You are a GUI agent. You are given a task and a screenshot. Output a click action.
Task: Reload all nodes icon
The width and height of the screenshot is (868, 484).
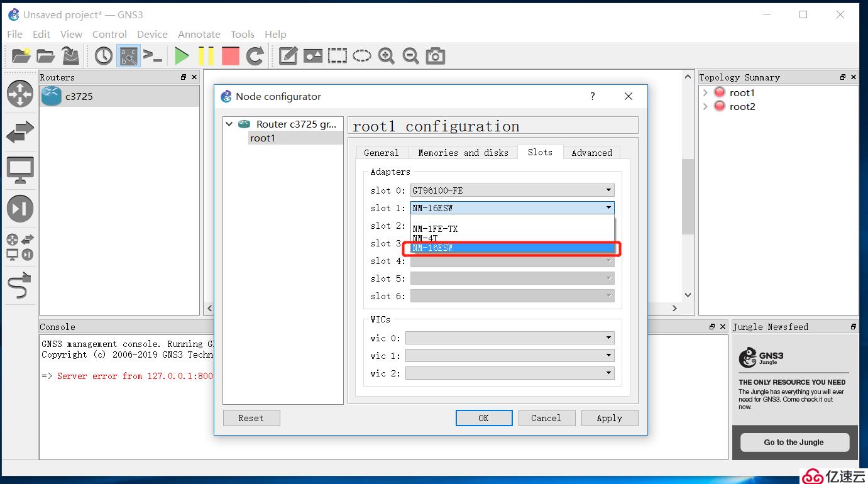[255, 56]
